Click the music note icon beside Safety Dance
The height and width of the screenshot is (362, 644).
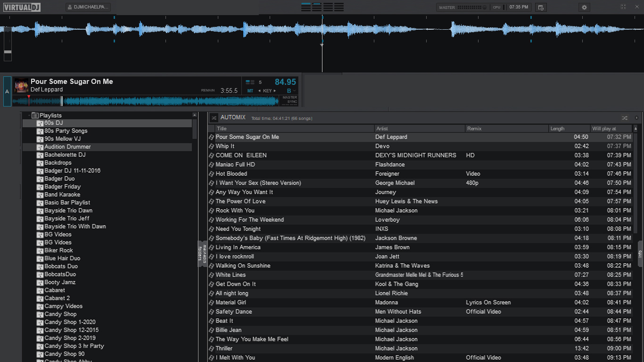point(212,312)
